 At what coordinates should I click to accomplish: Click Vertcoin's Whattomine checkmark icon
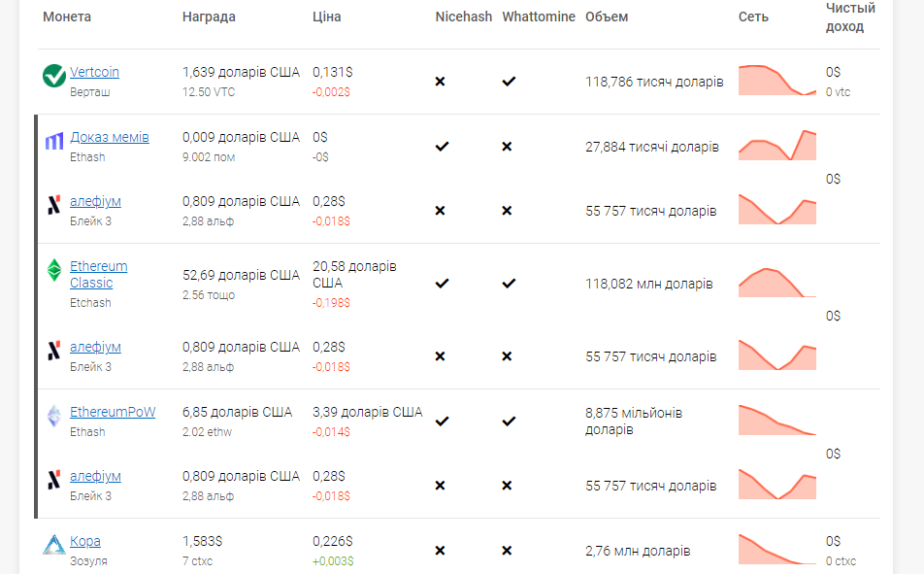pyautogui.click(x=509, y=82)
